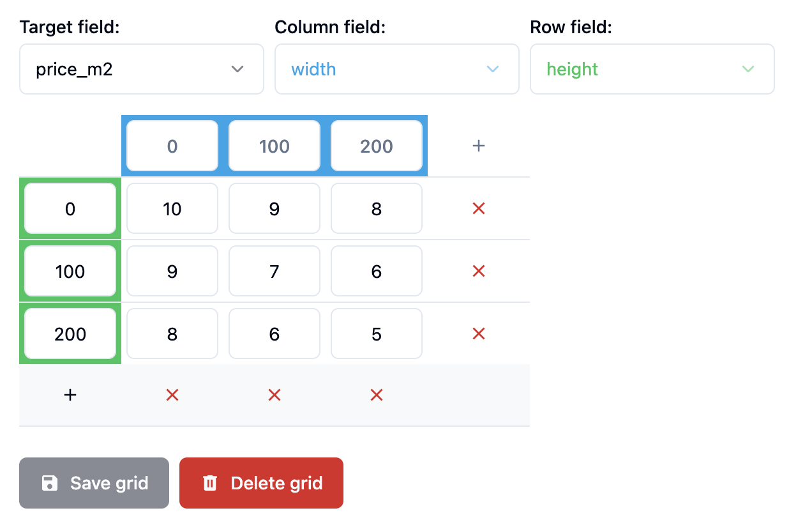Click the floppy disk save icon
812x529 pixels.
click(x=50, y=483)
